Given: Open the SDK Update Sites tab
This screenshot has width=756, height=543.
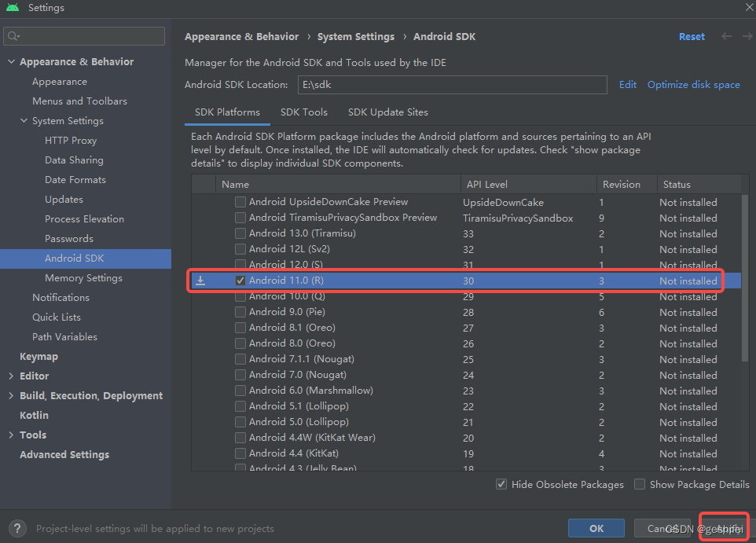Looking at the screenshot, I should 387,112.
